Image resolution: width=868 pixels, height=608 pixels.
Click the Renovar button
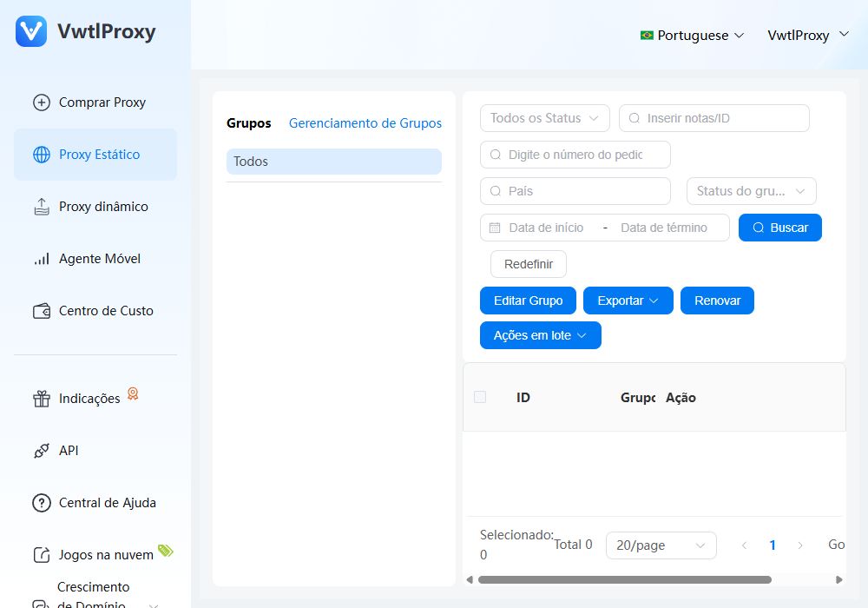(x=717, y=301)
